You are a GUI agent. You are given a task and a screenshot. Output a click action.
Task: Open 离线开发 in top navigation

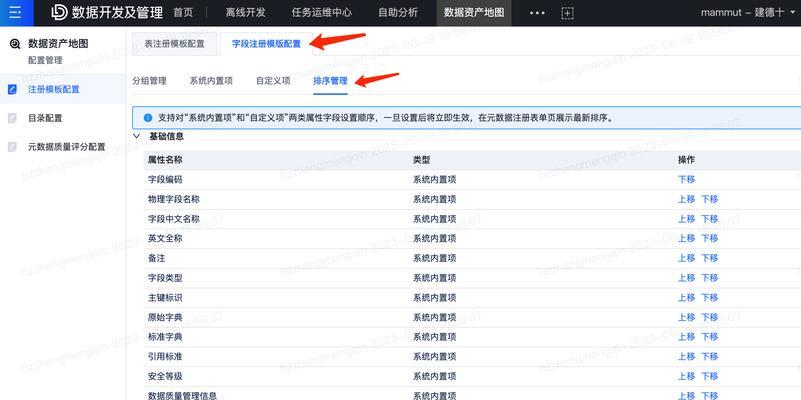[x=246, y=13]
